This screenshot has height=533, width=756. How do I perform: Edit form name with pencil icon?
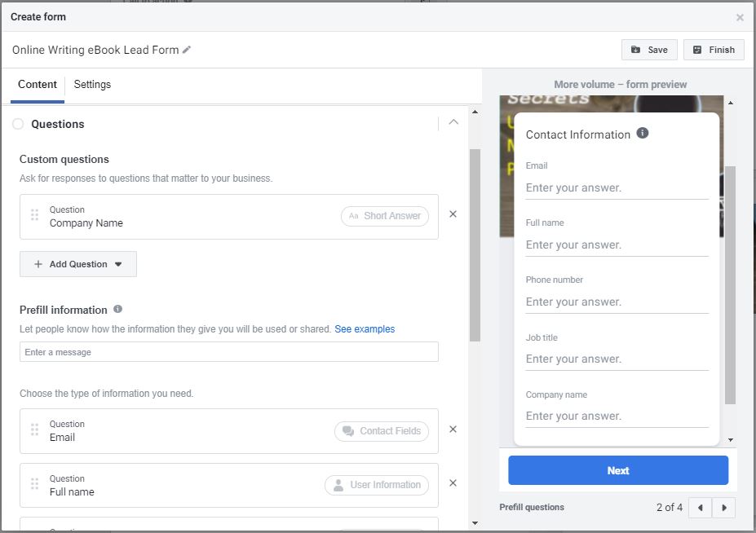pos(187,50)
